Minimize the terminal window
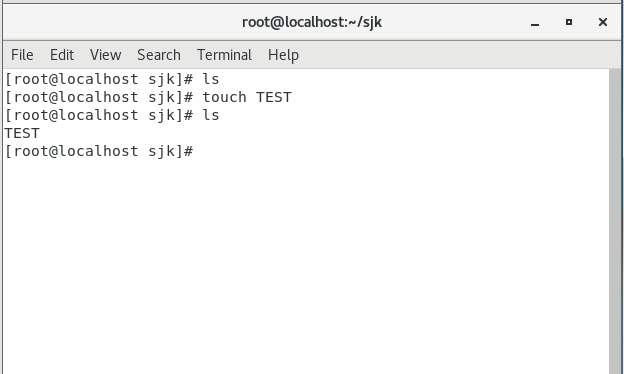Viewport: 624px width, 374px height. pyautogui.click(x=535, y=23)
